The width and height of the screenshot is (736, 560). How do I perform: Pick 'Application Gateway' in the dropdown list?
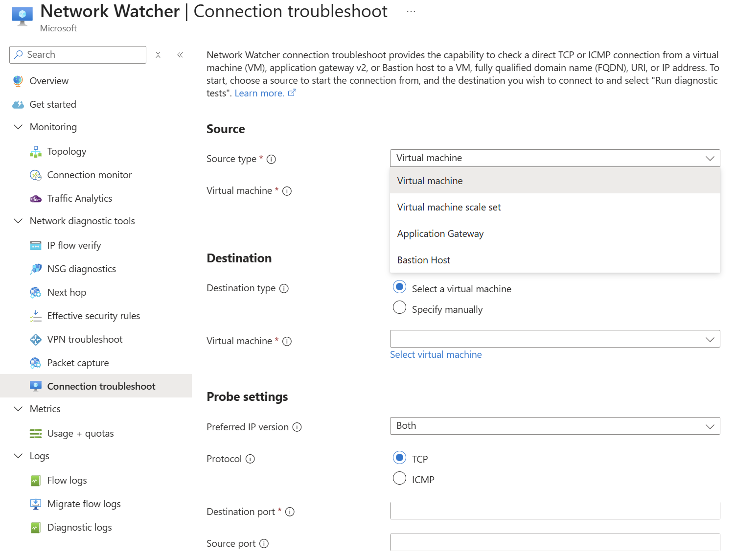click(x=440, y=233)
